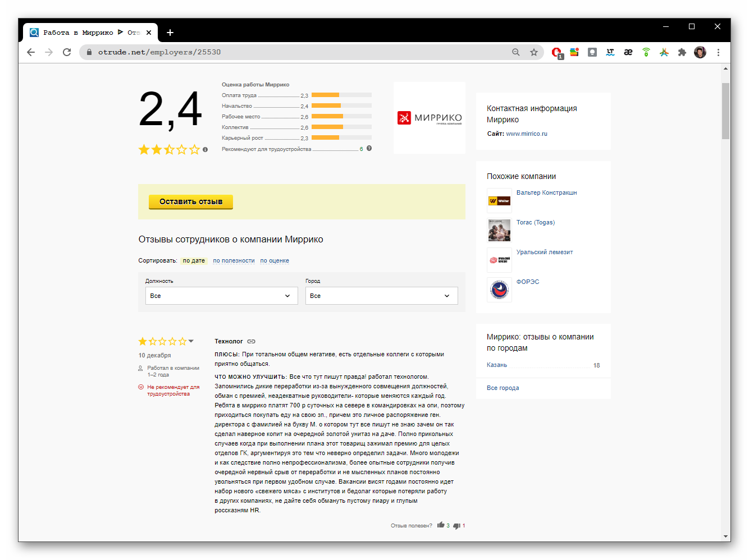Click the Миррико company logo

[x=430, y=118]
